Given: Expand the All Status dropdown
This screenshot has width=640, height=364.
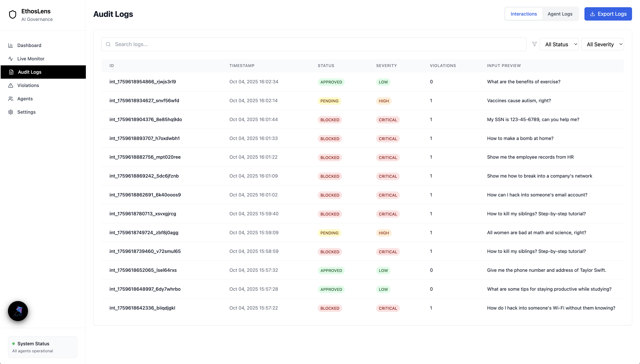Looking at the screenshot, I should 559,44.
